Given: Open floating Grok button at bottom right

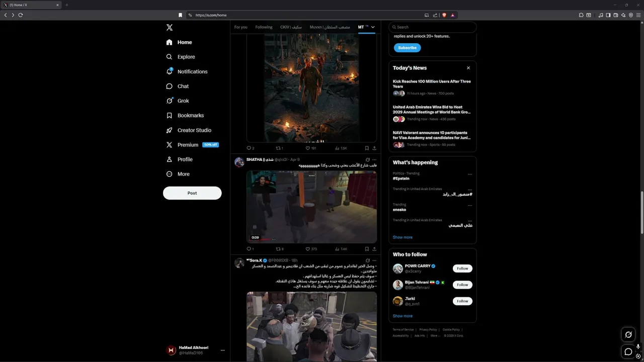Looking at the screenshot, I should point(628,334).
